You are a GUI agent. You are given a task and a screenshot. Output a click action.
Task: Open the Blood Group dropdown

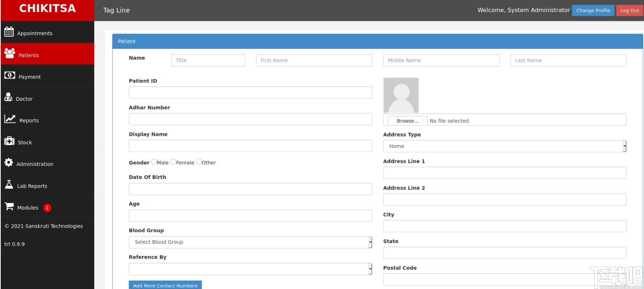click(x=250, y=242)
